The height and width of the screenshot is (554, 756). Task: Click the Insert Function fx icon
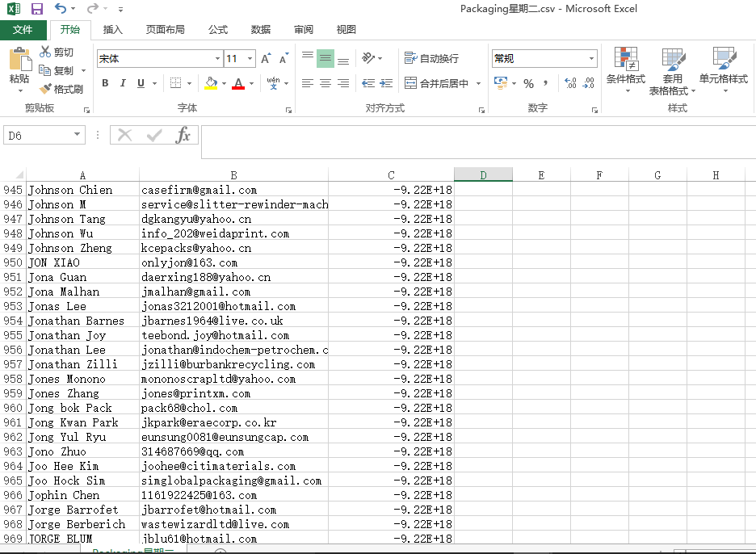(183, 135)
